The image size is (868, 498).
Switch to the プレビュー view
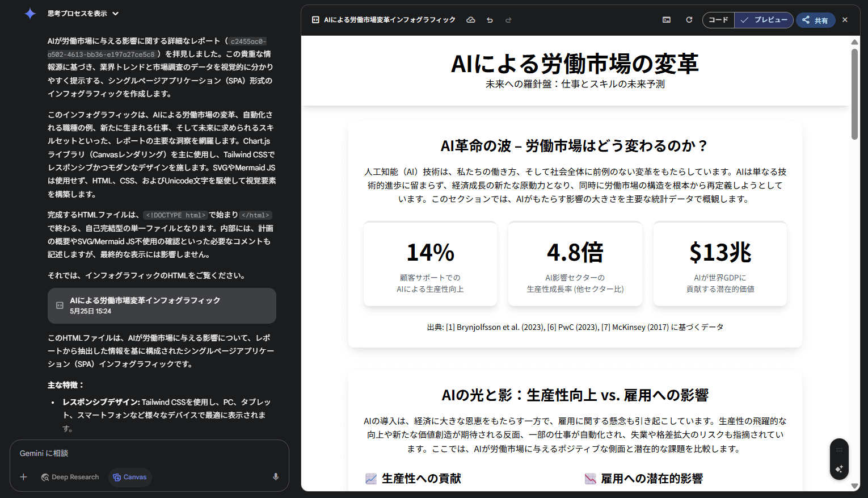click(x=764, y=20)
